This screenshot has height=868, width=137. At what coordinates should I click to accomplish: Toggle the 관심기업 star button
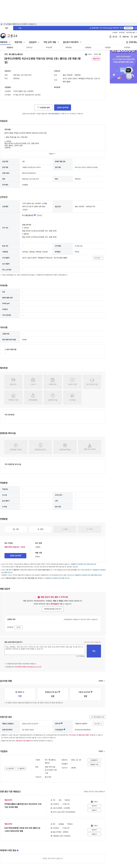click(10, 769)
